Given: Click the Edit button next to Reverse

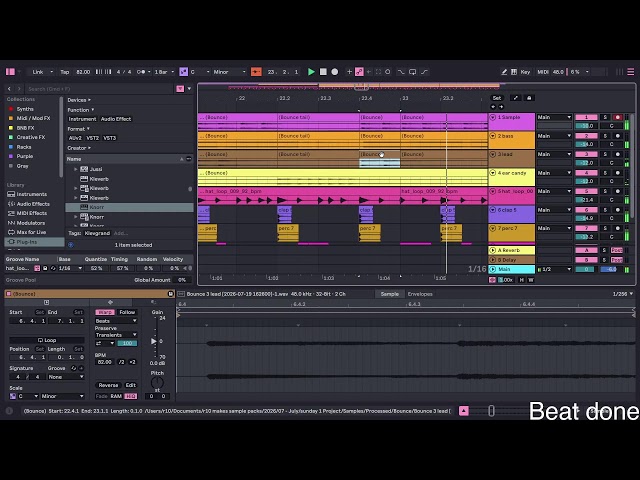Looking at the screenshot, I should pyautogui.click(x=130, y=385).
